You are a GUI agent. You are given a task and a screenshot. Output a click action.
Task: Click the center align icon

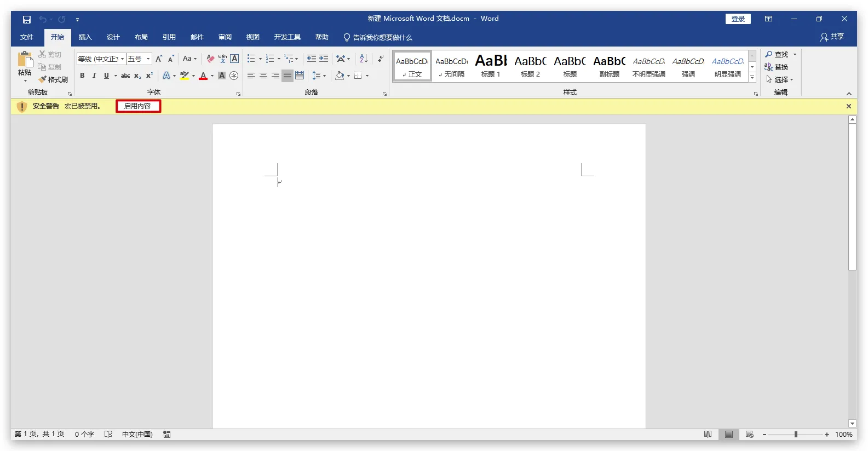point(263,76)
